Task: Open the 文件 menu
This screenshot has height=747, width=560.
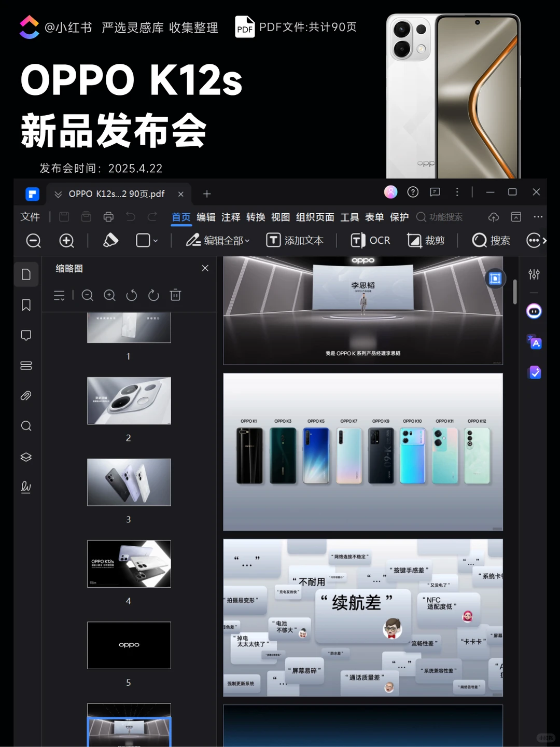Action: coord(30,217)
